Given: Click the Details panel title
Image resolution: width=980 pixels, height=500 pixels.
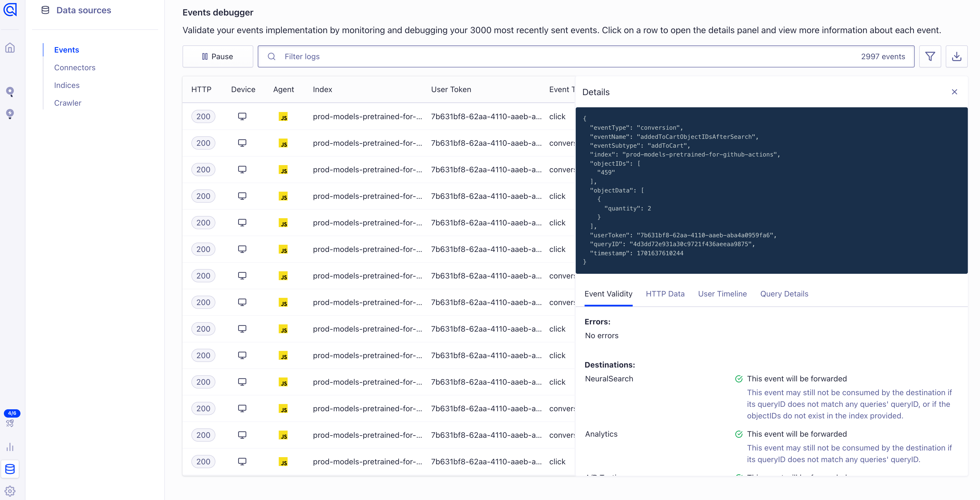Looking at the screenshot, I should [596, 92].
